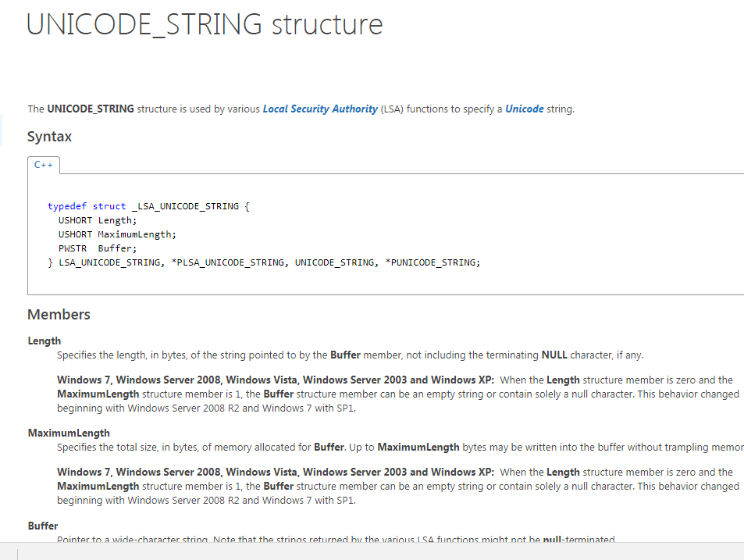Select the C++ syntax tab
Image resolution: width=744 pixels, height=560 pixels.
point(44,165)
